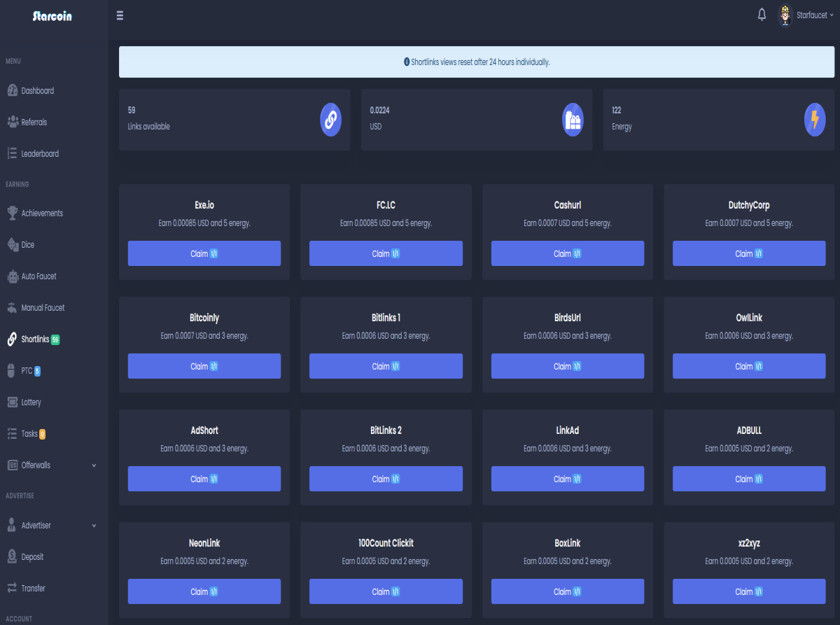Screen dimensions: 840x625
Task: Open the Deposit menu item
Action: click(x=54, y=556)
